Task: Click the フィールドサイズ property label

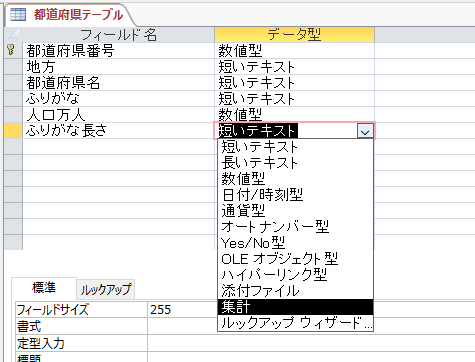Action: click(53, 309)
